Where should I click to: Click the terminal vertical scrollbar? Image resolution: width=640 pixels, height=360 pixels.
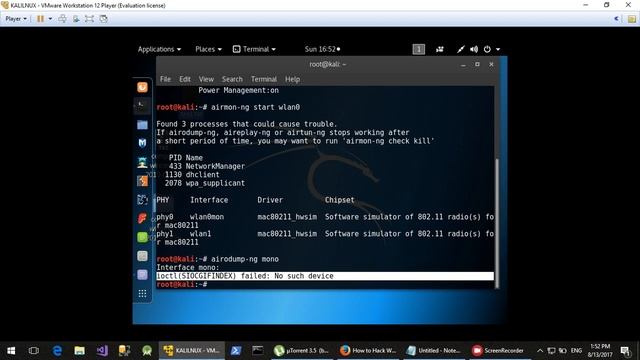coord(497,224)
